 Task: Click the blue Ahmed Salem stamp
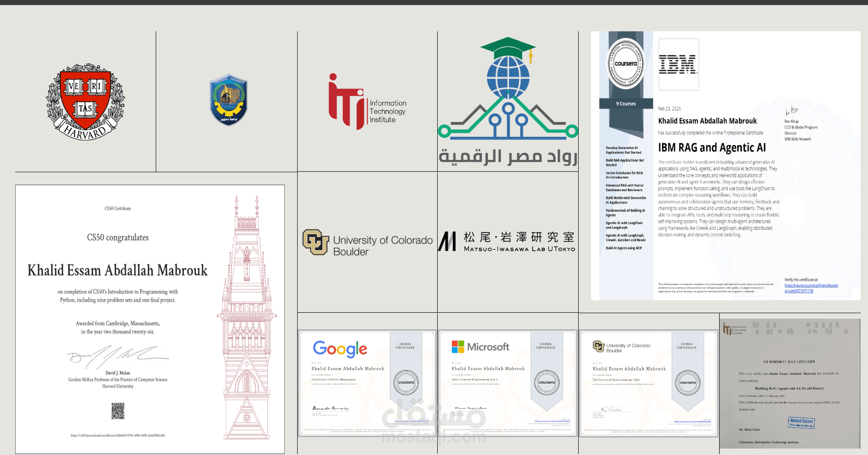coord(801,423)
